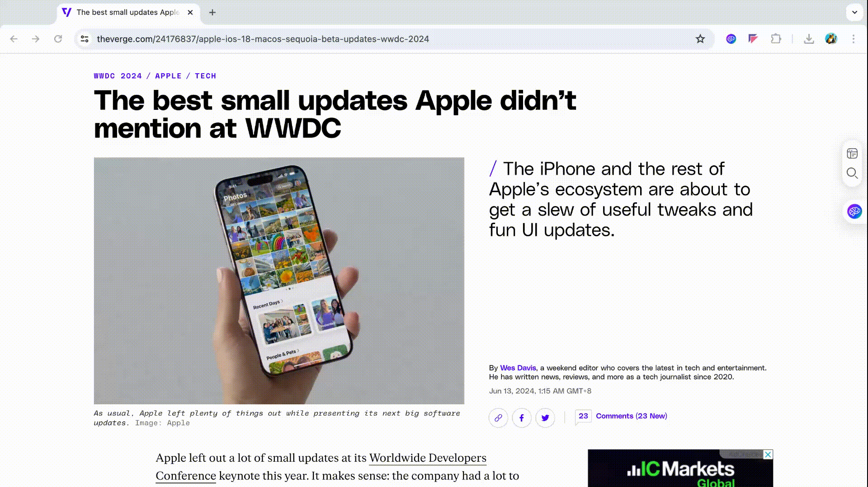
Task: Open the Extensions puzzle icon
Action: coord(776,39)
